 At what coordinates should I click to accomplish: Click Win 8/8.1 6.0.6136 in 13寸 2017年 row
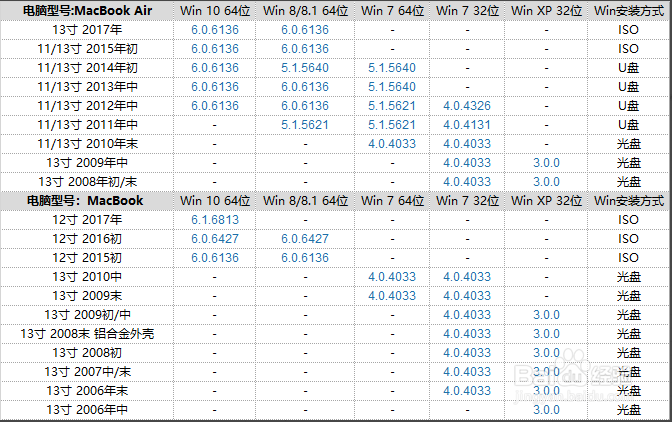tap(305, 30)
